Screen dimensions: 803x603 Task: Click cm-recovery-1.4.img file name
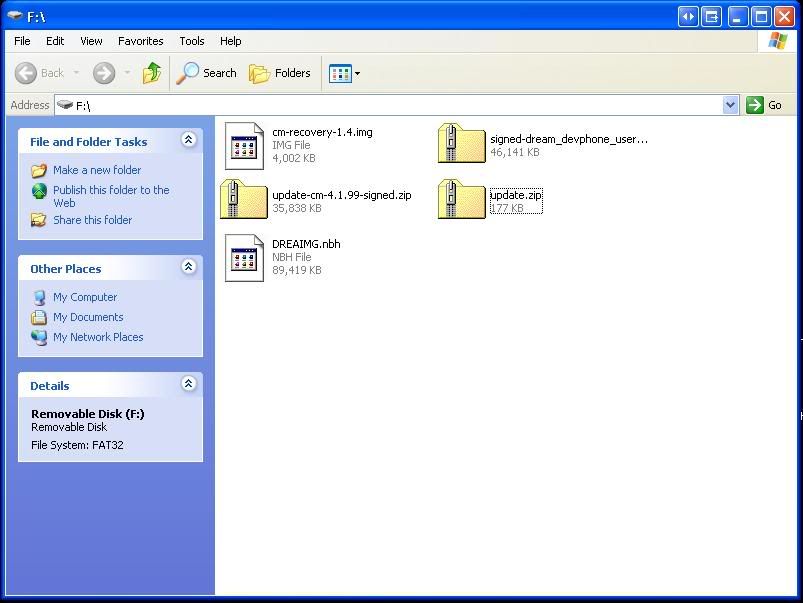coord(322,132)
